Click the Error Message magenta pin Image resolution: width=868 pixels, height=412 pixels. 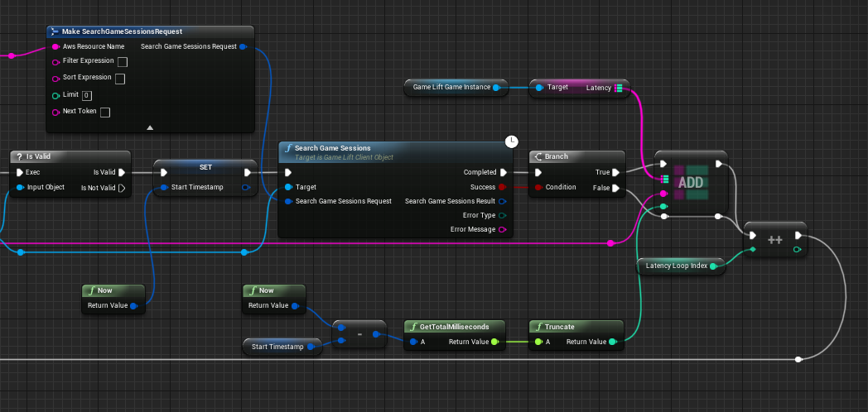click(502, 229)
